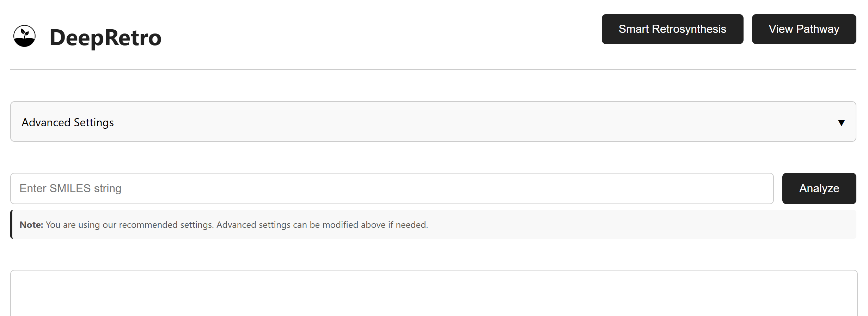Run analysis with the Analyze button

click(819, 188)
